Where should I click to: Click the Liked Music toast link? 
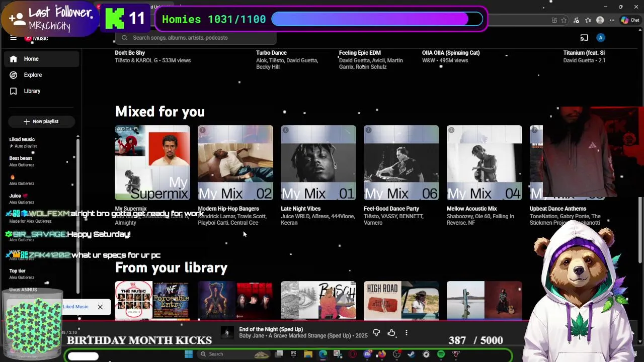click(75, 307)
